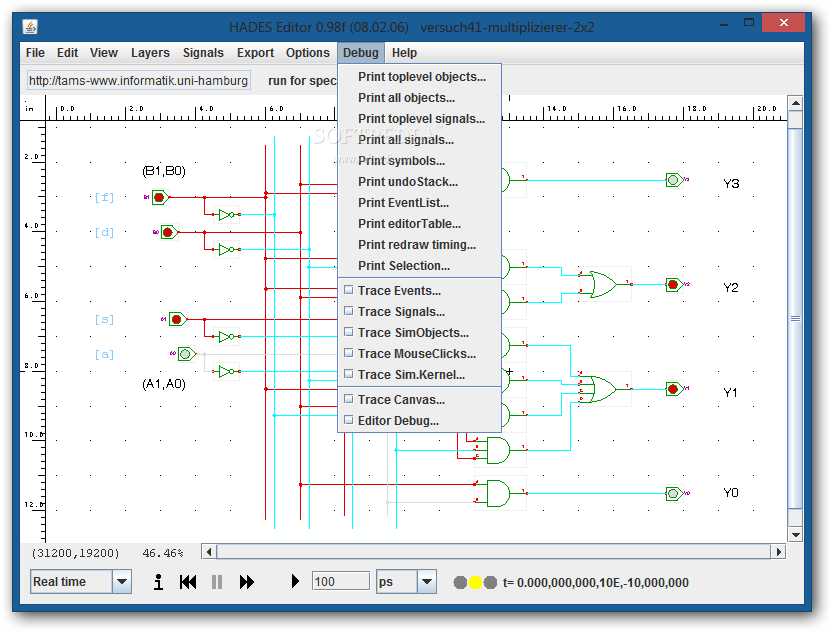This screenshot has height=632, width=832.
Task: Choose Print toplevel objects
Action: (420, 76)
